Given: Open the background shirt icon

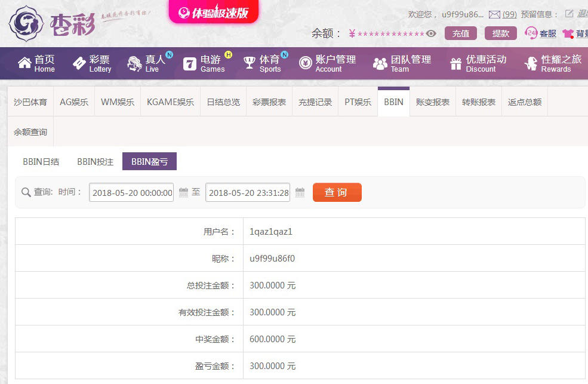Looking at the screenshot, I should pos(568,34).
